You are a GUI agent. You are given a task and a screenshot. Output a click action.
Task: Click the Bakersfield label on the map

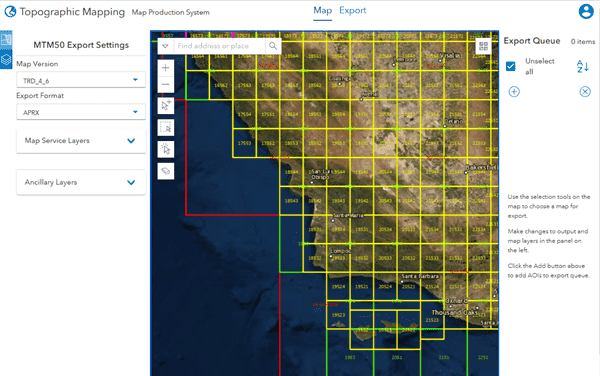tap(481, 167)
